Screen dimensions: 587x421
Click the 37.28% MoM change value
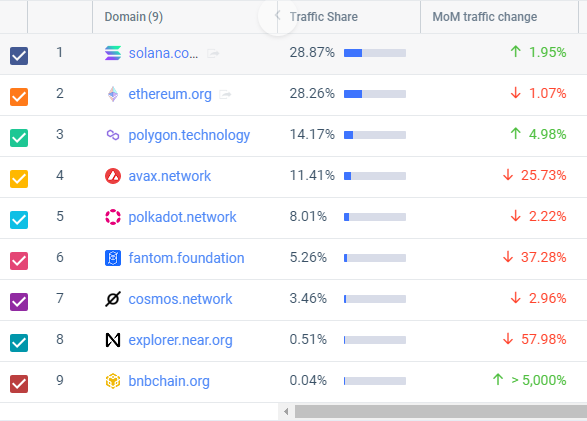pyautogui.click(x=543, y=257)
